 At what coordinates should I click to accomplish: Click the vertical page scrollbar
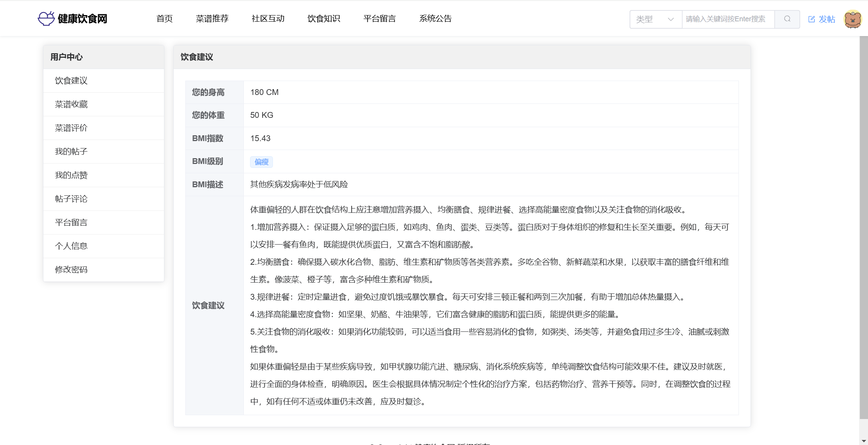[x=864, y=225]
